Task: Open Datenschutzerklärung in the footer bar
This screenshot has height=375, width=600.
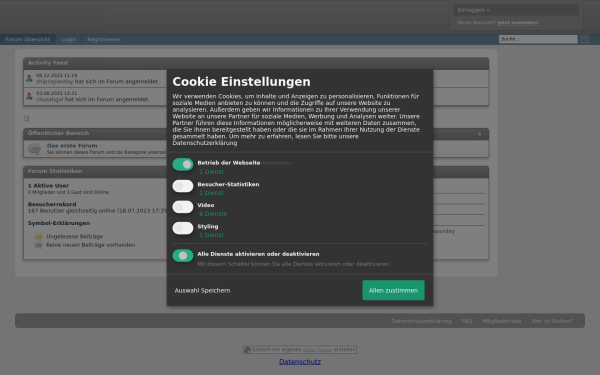Action: pyautogui.click(x=421, y=321)
